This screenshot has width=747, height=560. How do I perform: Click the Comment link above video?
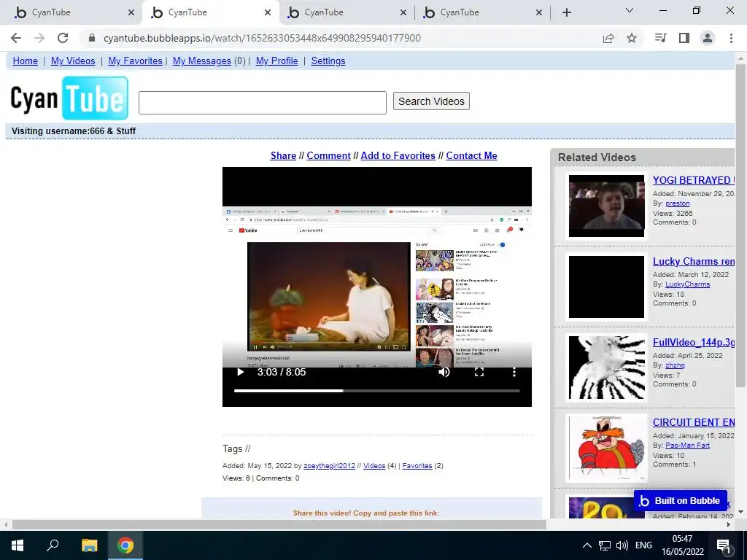pyautogui.click(x=329, y=156)
